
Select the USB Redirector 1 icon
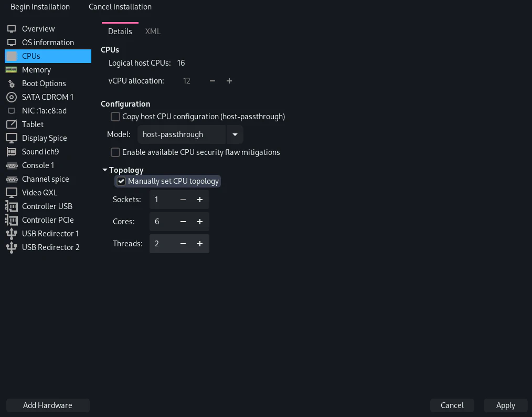[x=12, y=234]
